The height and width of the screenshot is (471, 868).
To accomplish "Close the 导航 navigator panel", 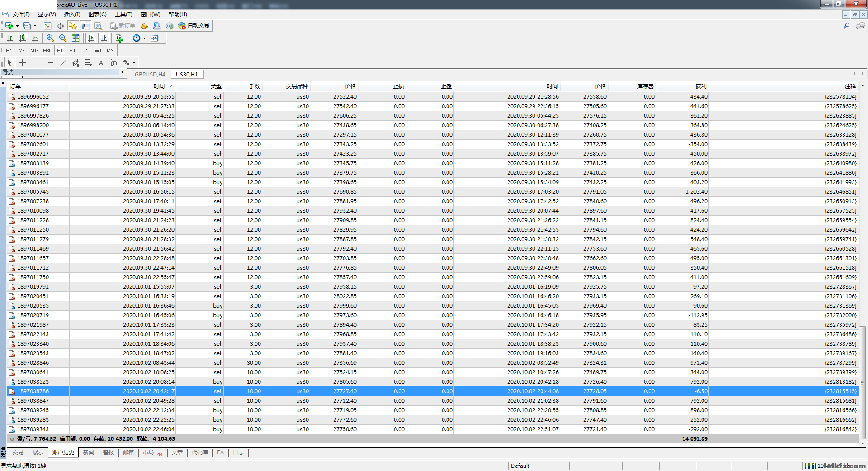I will 123,72.
